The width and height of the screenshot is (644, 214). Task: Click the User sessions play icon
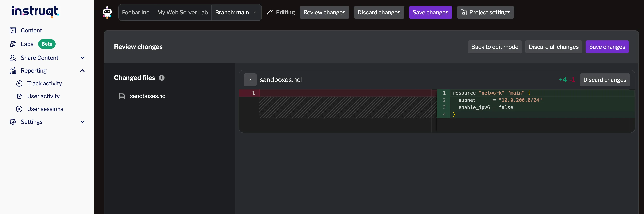[19, 109]
